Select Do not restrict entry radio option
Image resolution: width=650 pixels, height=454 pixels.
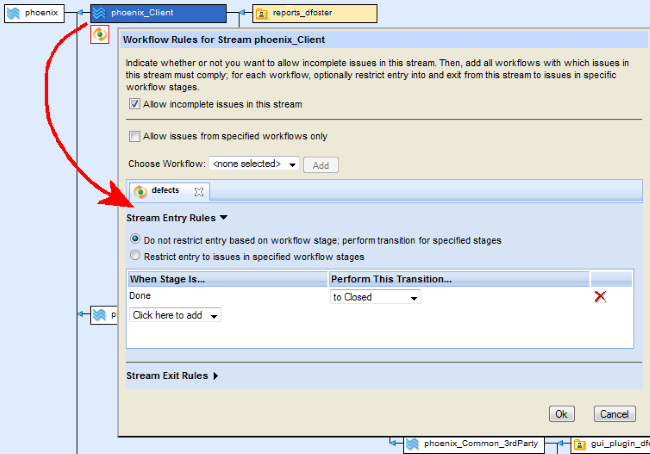click(x=135, y=240)
